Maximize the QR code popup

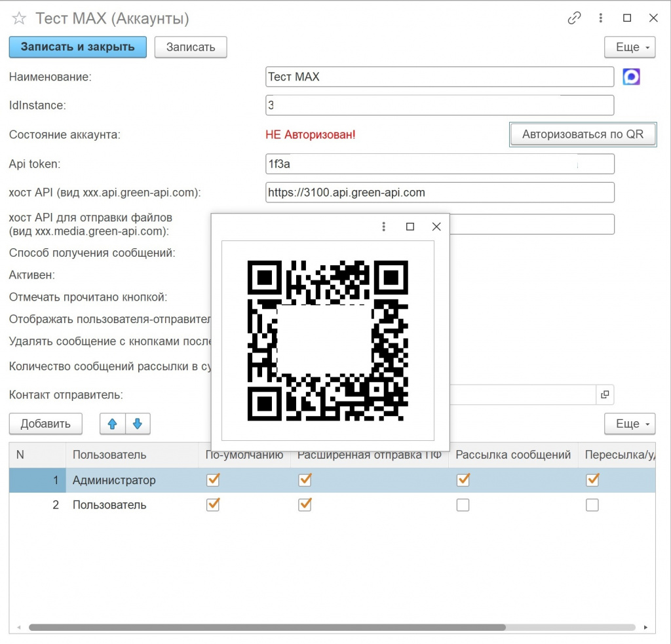point(410,227)
